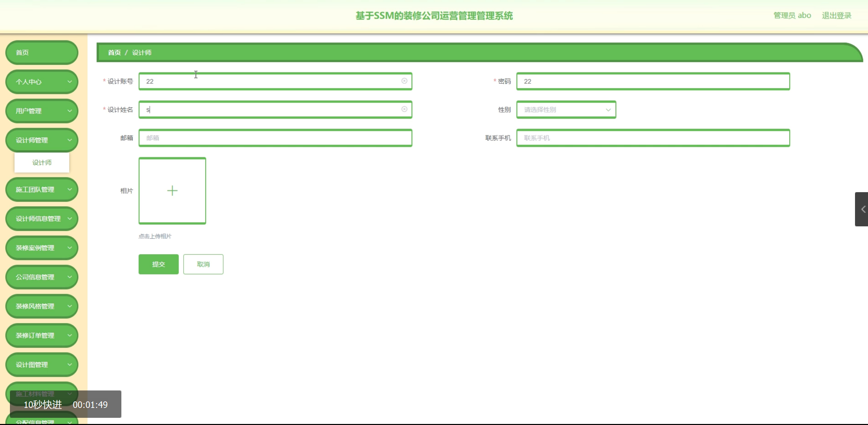Image resolution: width=868 pixels, height=425 pixels.
Task: Expand the 施工团队管理 section
Action: click(42, 189)
